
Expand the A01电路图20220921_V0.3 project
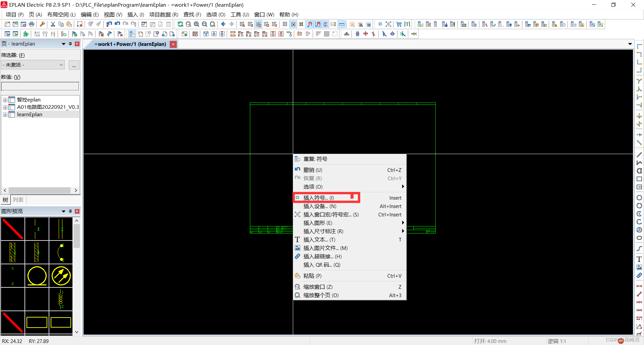coord(5,107)
